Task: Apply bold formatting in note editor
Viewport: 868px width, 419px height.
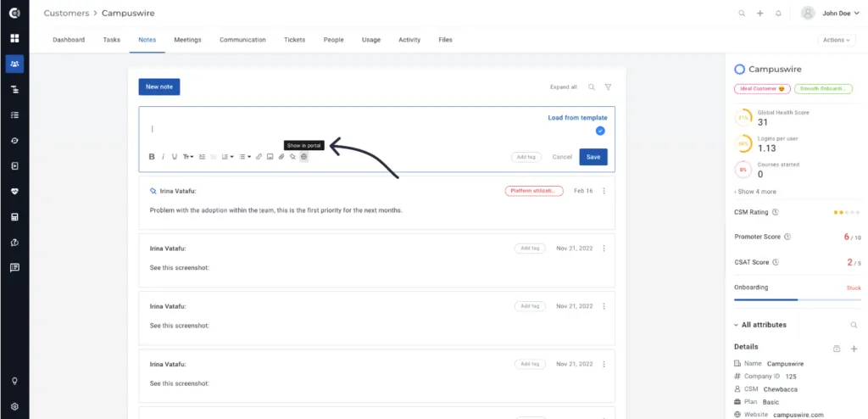Action: 152,157
